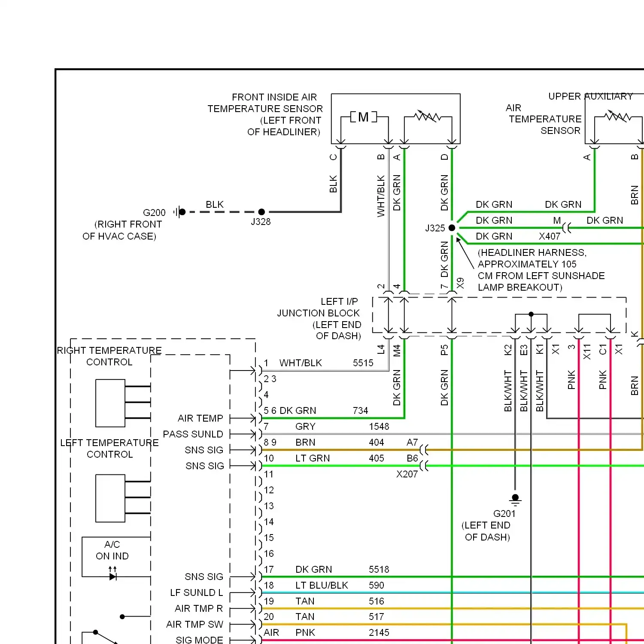Click the A7 connector symbol on BRN wire
Screen dimensions: 644x644
coord(424,450)
